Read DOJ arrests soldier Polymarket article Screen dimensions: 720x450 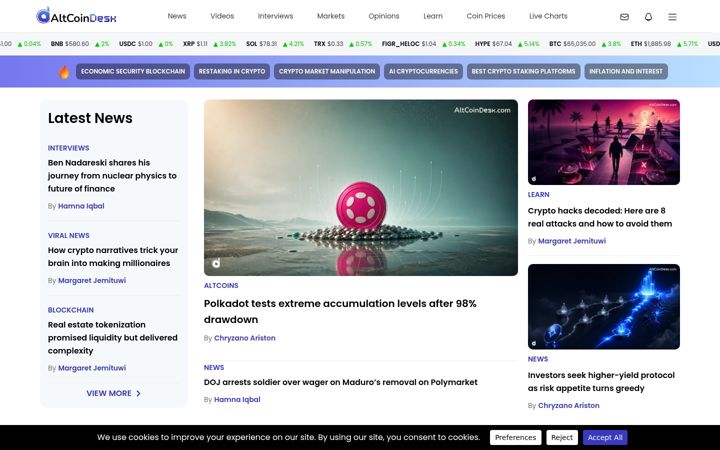pos(341,382)
